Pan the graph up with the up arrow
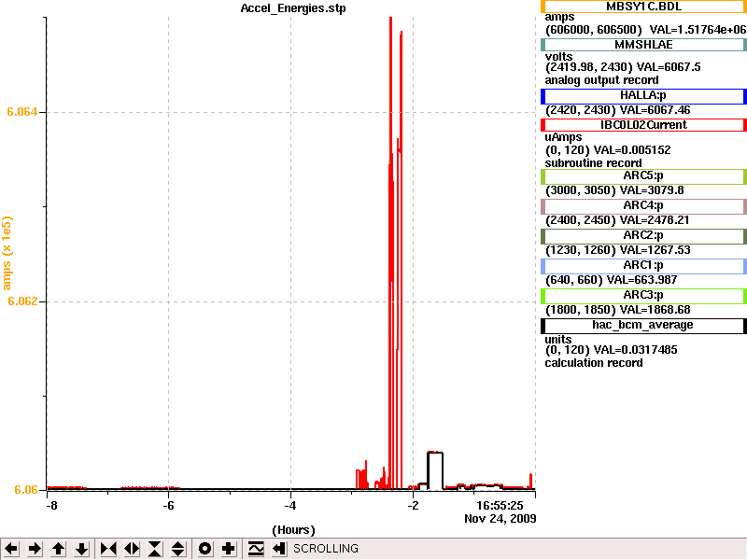The height and width of the screenshot is (560, 747). [x=58, y=549]
